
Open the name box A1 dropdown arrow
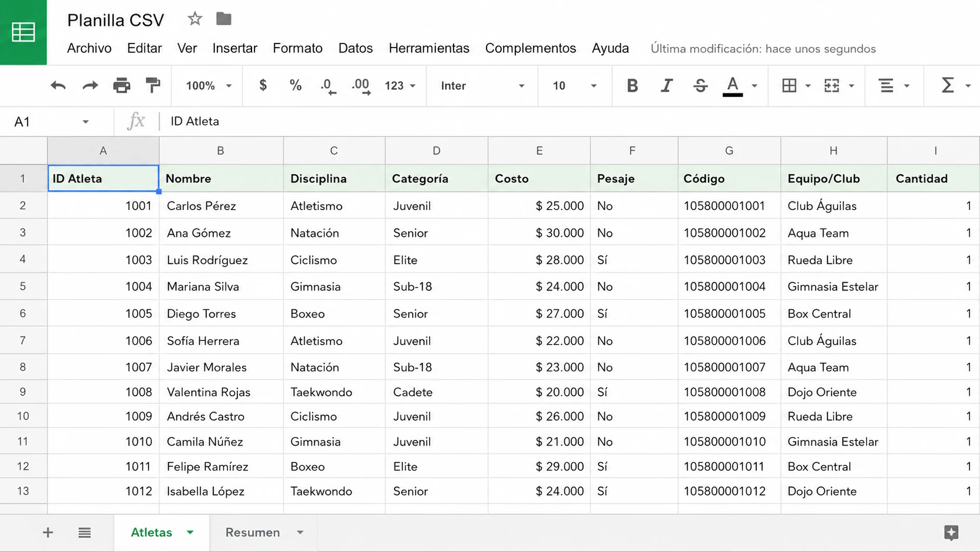(86, 122)
